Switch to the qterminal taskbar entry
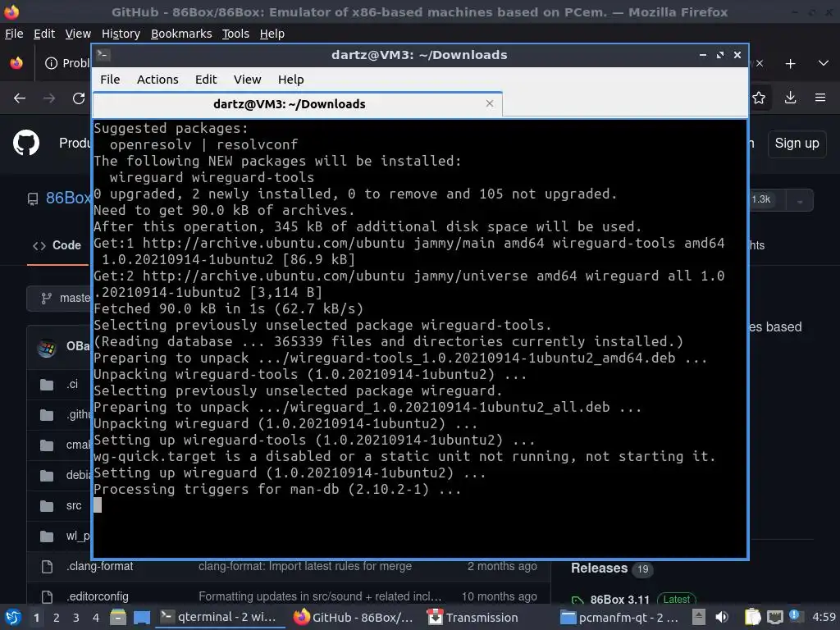Screen dimensions: 840x630 point(219,617)
